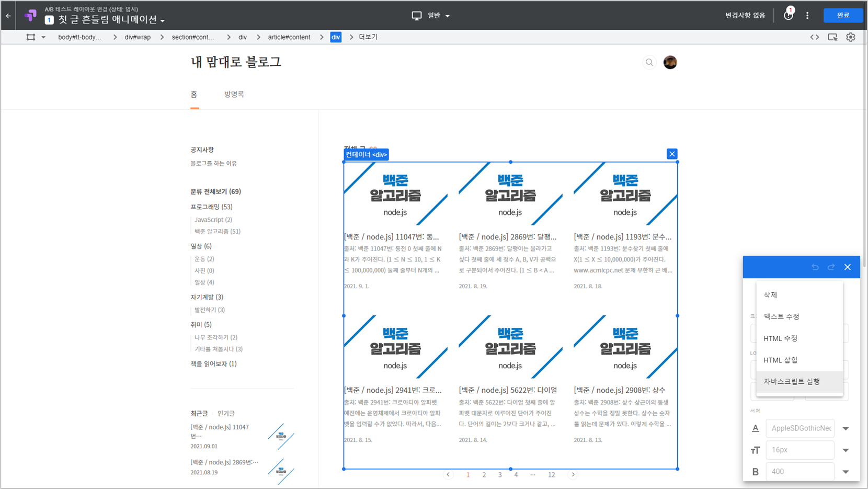Screen dimensions: 868x489
Task: Expand the font size dropdown arrow
Action: 846,450
